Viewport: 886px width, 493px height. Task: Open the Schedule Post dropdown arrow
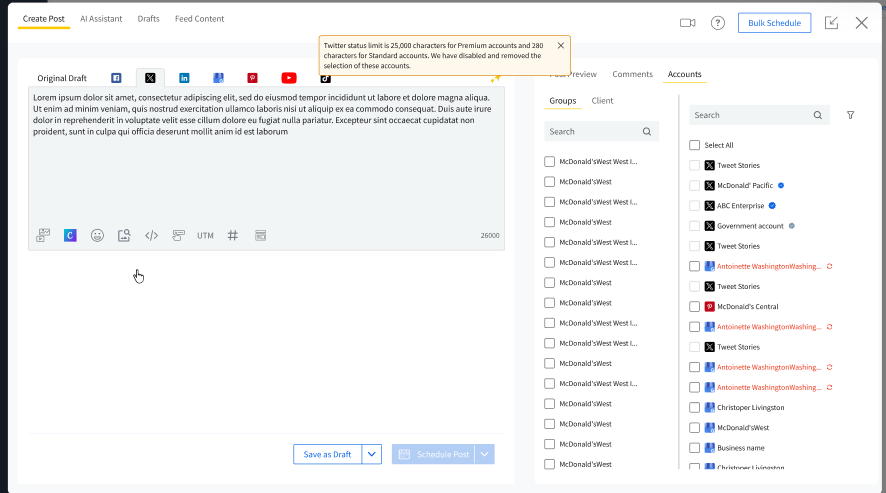pyautogui.click(x=485, y=454)
